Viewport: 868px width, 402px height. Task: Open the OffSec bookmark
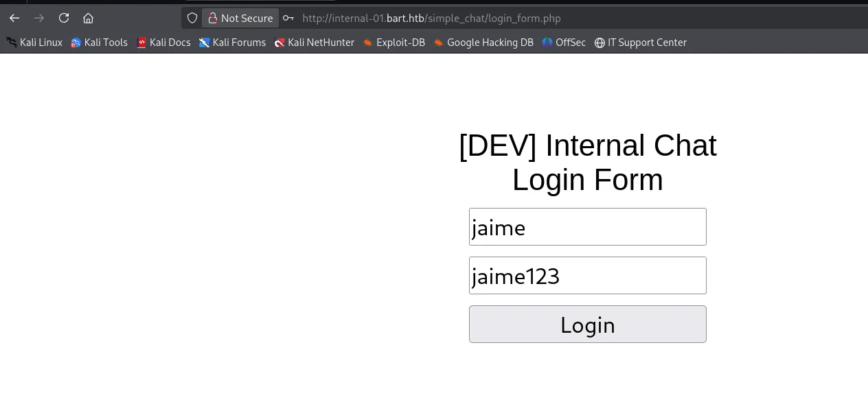(564, 43)
